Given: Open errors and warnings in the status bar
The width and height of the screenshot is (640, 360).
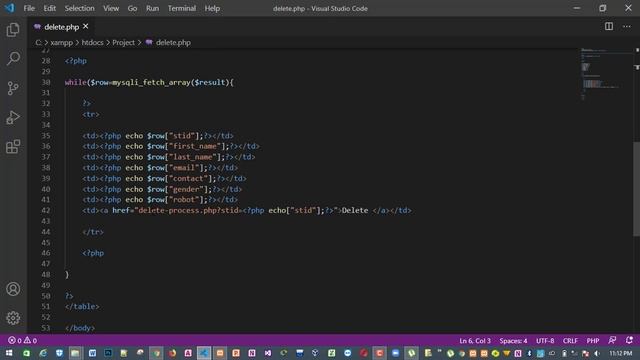Looking at the screenshot, I should (x=22, y=340).
